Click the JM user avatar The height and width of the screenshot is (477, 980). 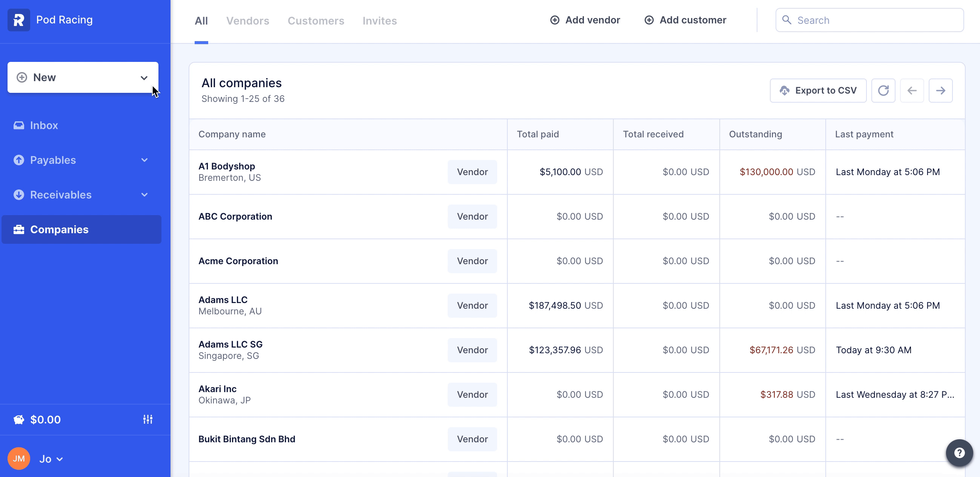18,459
